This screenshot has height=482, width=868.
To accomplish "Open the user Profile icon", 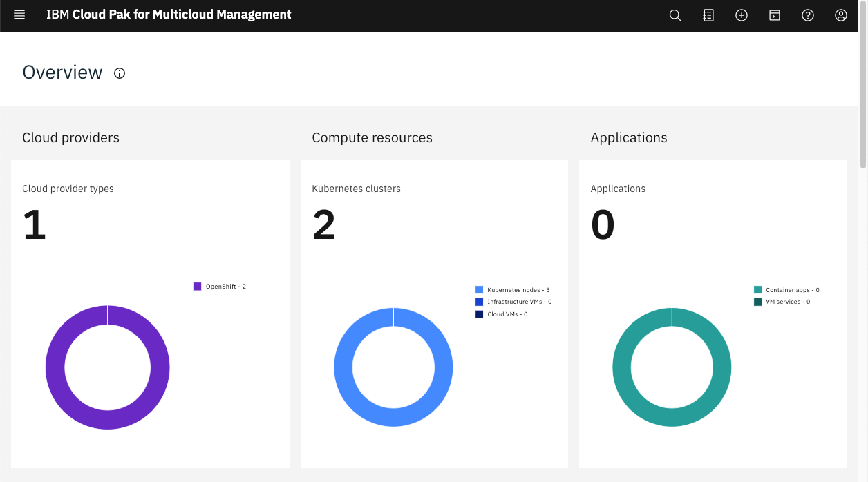I will (840, 15).
